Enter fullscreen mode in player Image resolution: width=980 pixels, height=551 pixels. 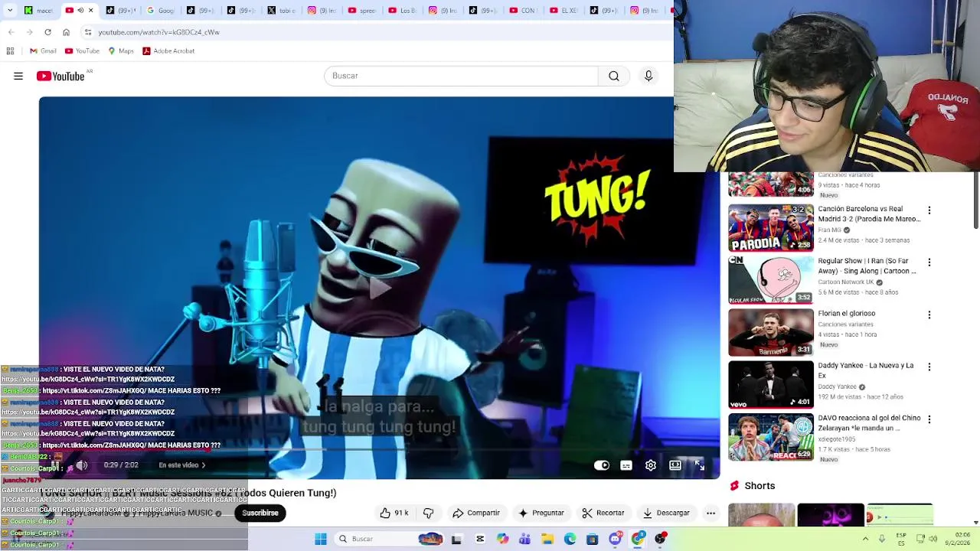[x=699, y=465]
